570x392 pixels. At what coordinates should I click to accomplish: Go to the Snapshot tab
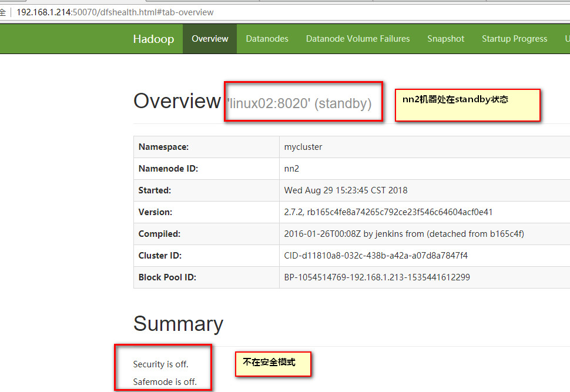tap(445, 39)
